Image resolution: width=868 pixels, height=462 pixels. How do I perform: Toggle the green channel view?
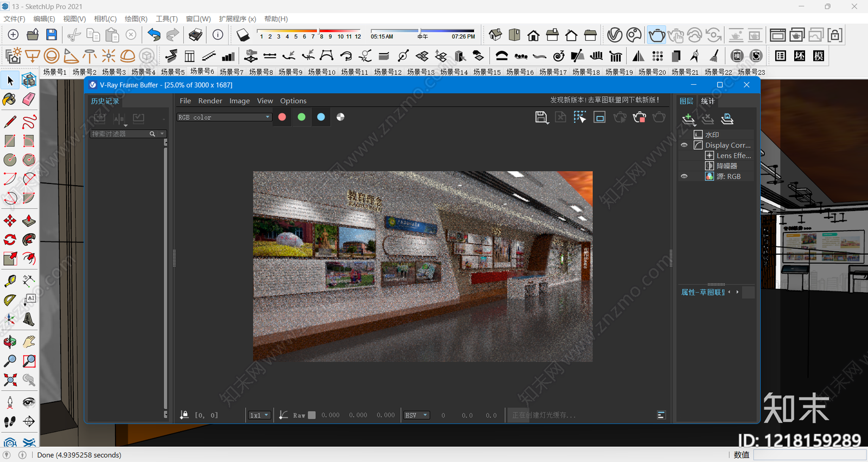[x=302, y=117]
